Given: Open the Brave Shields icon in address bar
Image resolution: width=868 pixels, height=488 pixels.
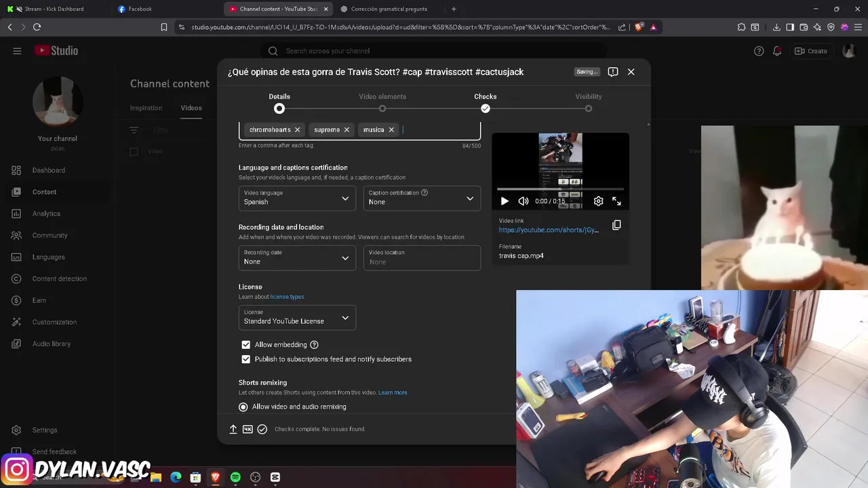Looking at the screenshot, I should tap(639, 27).
